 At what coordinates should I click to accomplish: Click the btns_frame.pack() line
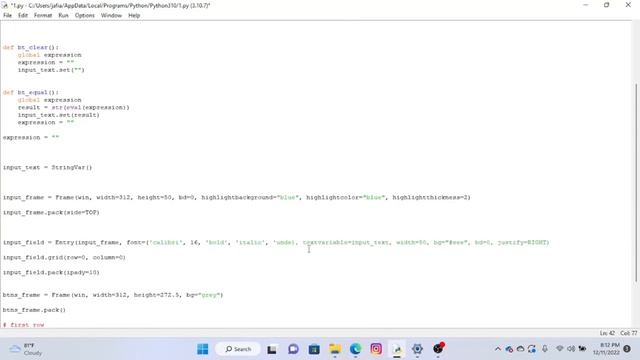coord(34,310)
